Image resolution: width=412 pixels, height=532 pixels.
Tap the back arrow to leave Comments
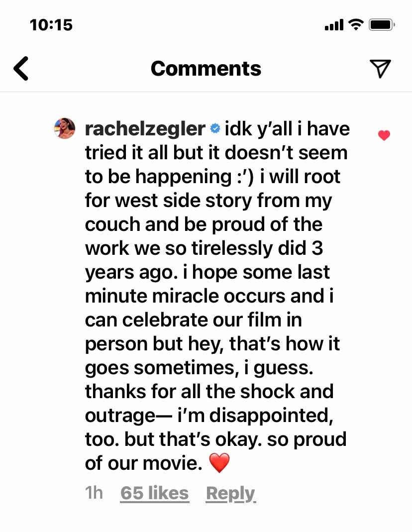(x=20, y=69)
